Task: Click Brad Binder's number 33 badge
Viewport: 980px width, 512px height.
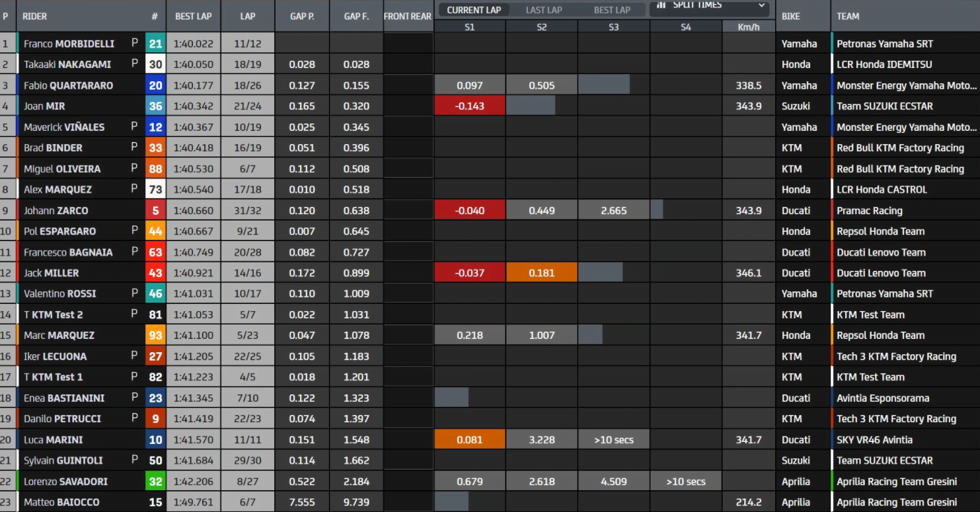Action: (x=155, y=147)
